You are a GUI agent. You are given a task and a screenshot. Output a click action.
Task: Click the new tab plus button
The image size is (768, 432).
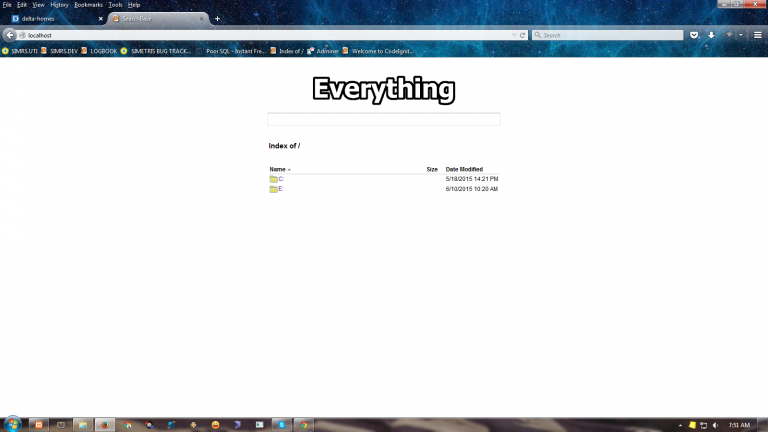pos(217,18)
